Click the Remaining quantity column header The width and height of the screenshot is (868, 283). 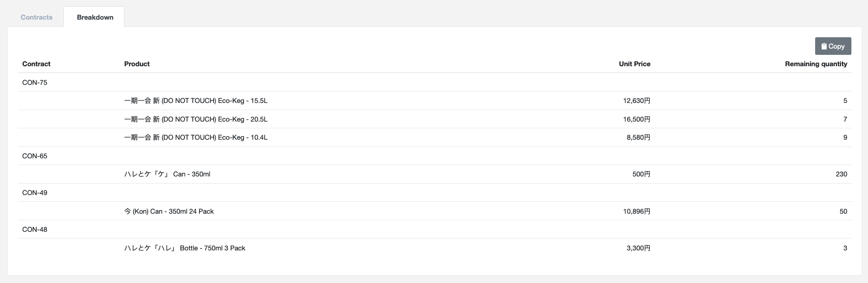(x=816, y=64)
